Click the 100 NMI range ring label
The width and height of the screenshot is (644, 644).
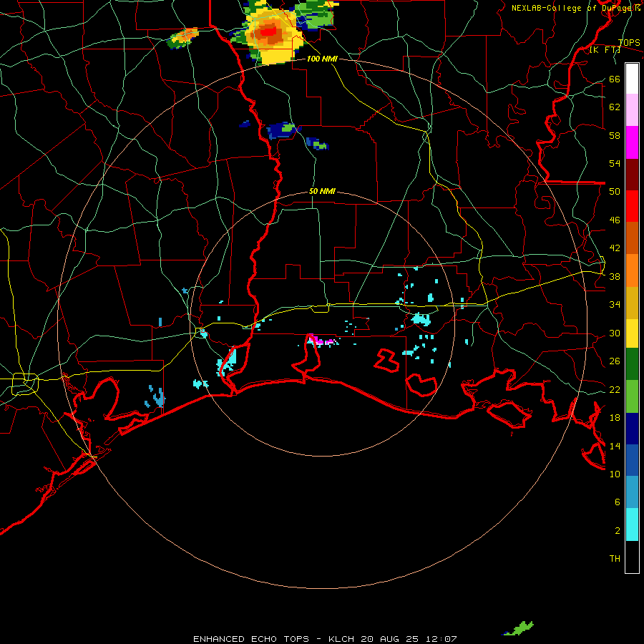tap(322, 59)
